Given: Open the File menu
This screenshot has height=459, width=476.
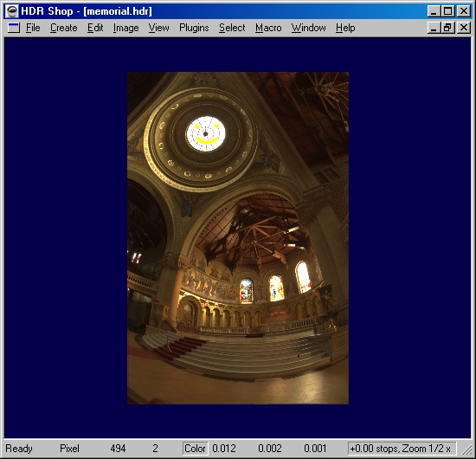Looking at the screenshot, I should pos(33,28).
